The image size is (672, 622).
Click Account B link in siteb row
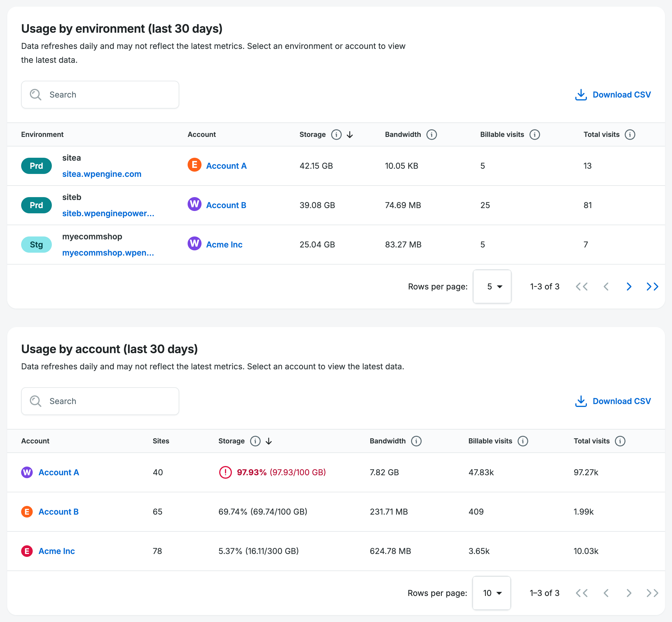pyautogui.click(x=226, y=205)
